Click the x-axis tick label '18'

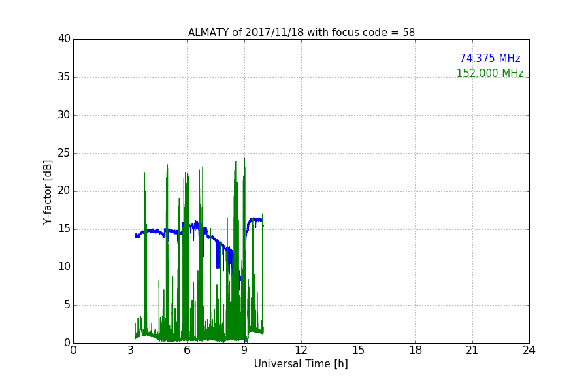[415, 350]
